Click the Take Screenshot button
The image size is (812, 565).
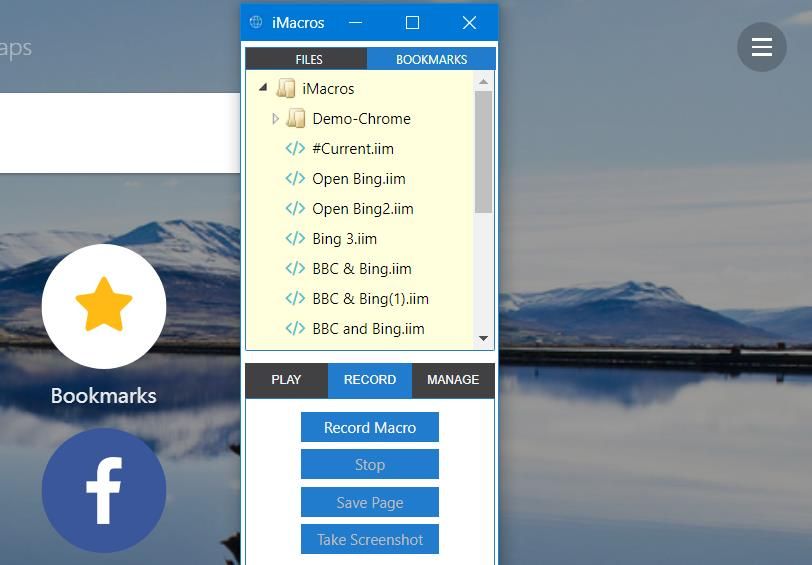(x=370, y=540)
